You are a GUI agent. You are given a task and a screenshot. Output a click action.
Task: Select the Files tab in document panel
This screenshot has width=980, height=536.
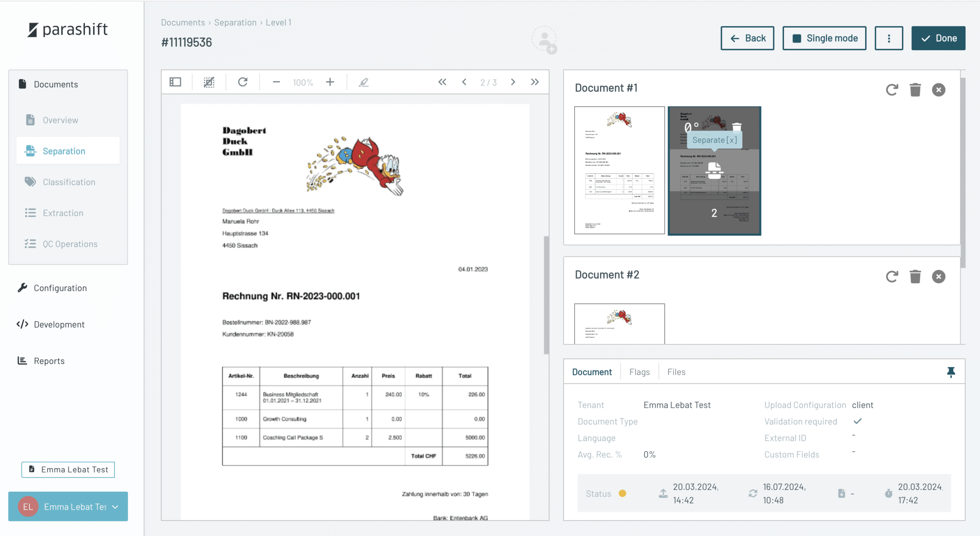(x=676, y=371)
